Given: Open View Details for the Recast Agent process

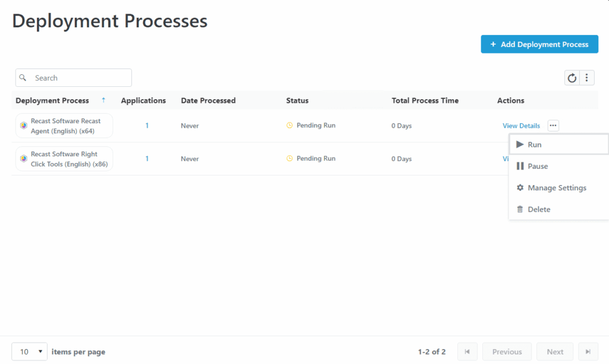Looking at the screenshot, I should (521, 125).
